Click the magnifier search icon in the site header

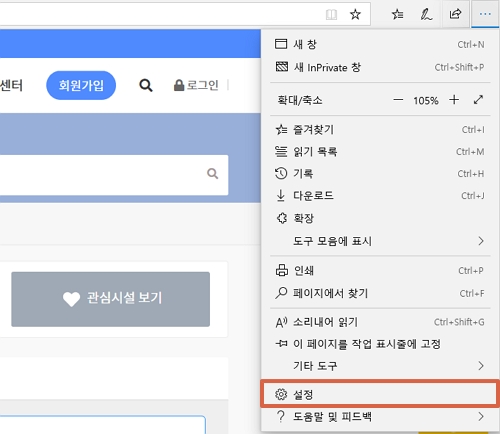click(x=146, y=85)
